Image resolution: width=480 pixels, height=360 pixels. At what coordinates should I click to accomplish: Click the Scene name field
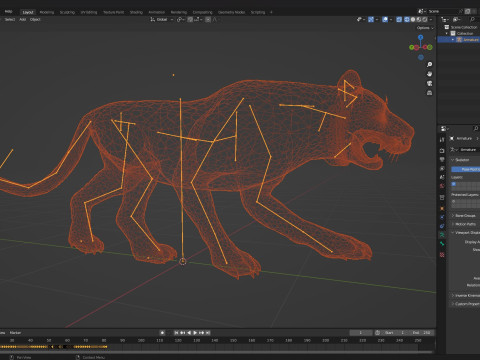[x=442, y=11]
